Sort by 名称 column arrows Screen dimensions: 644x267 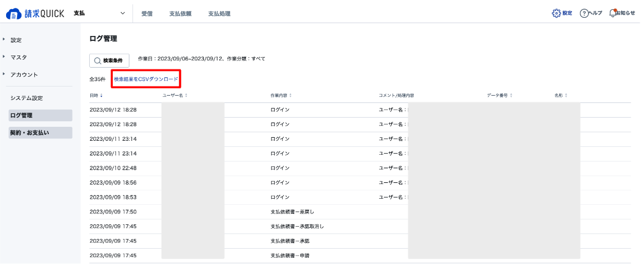coord(566,95)
